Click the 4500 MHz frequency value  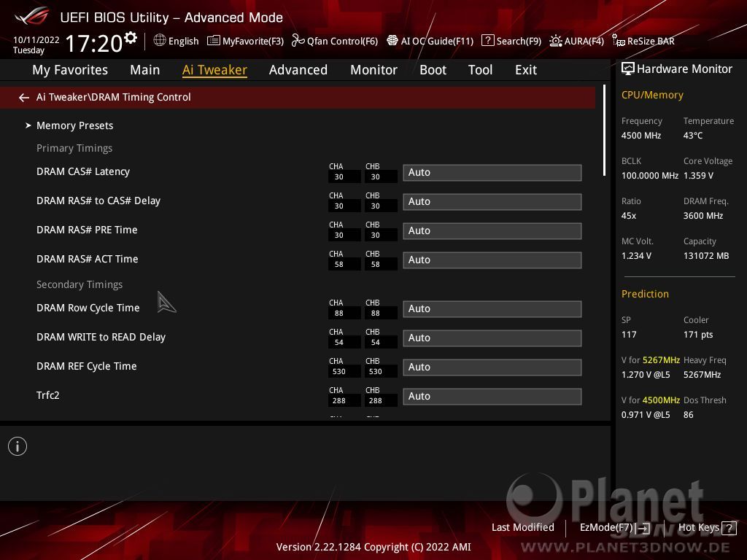[640, 136]
